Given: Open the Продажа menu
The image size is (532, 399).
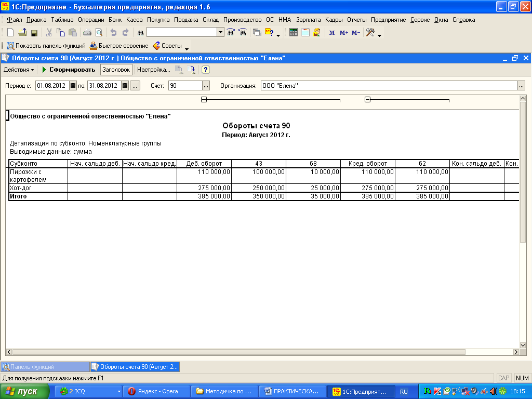Looking at the screenshot, I should [x=186, y=20].
